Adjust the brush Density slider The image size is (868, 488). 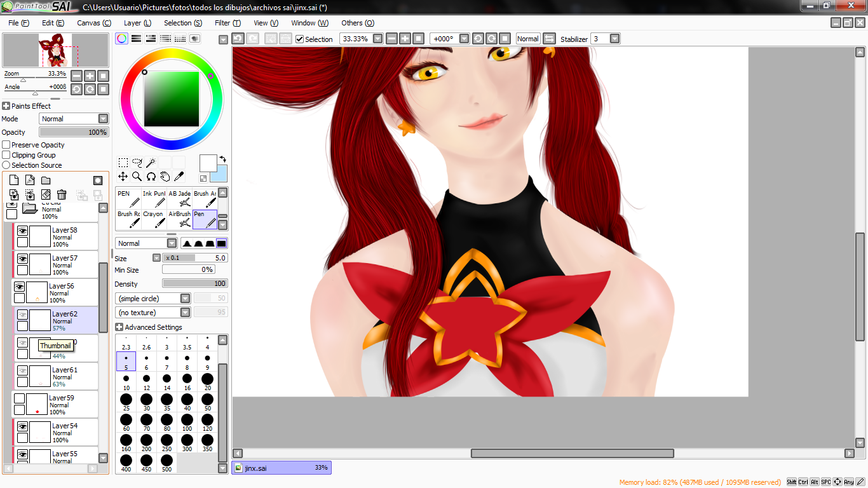195,284
